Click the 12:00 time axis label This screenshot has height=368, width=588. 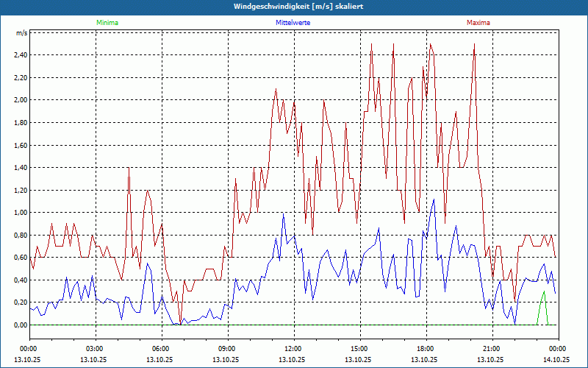(295, 349)
